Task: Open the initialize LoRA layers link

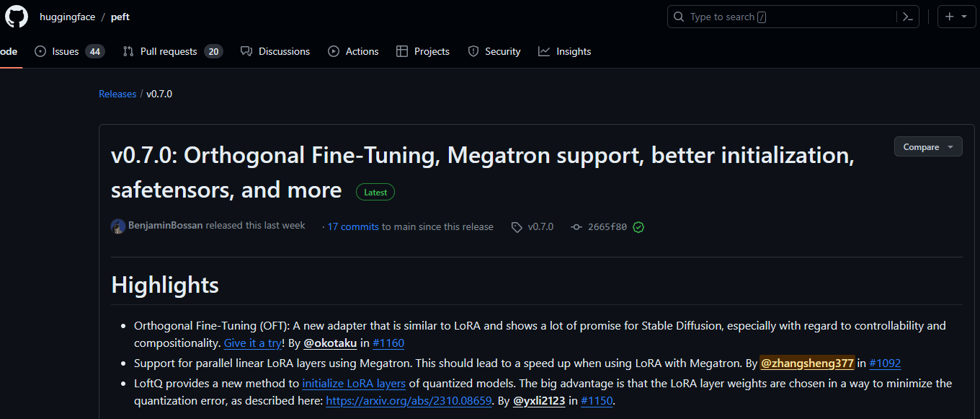Action: click(354, 383)
